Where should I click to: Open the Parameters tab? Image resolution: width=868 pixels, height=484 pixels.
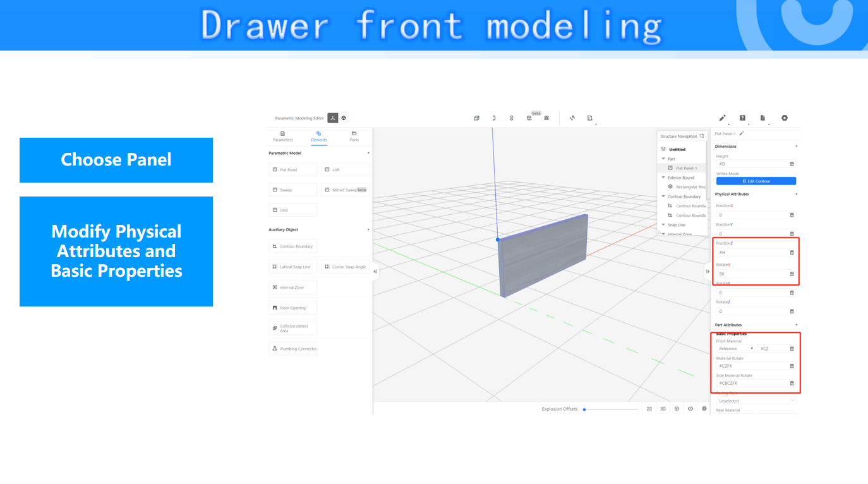click(x=282, y=136)
